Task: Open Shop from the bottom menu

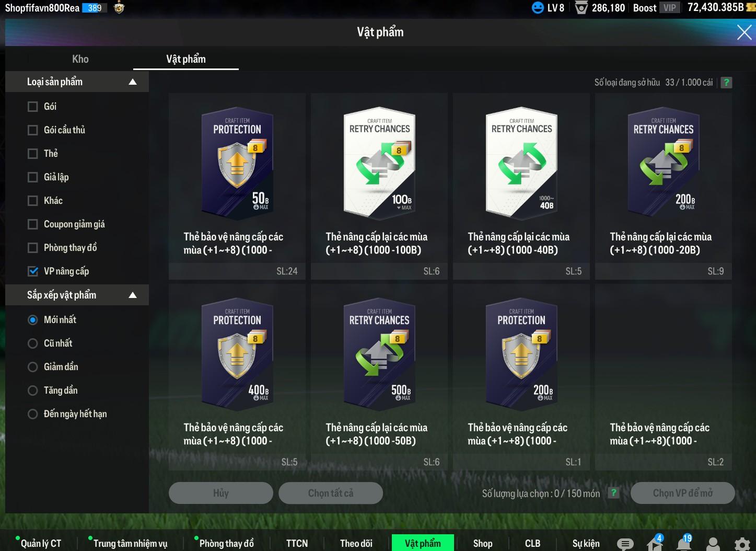Action: click(x=483, y=544)
